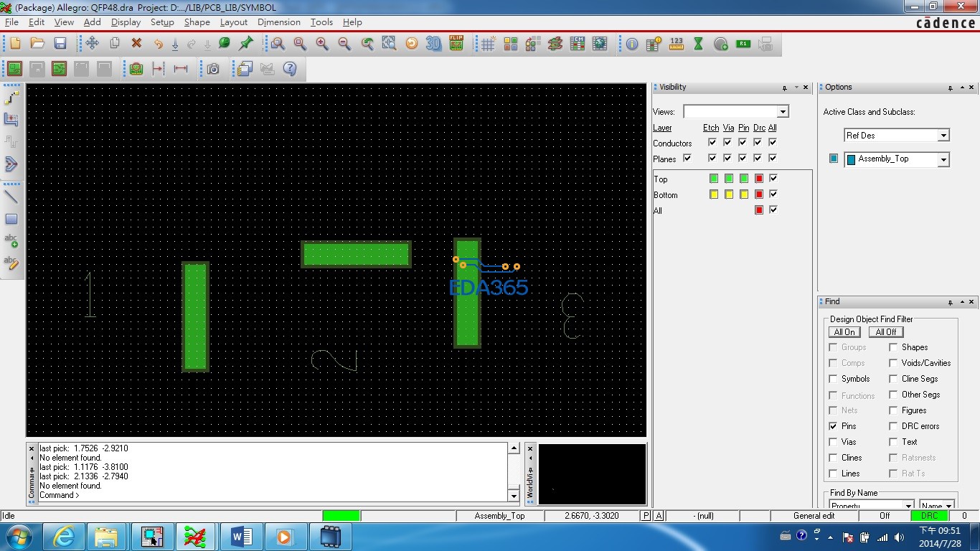
Task: Enable the Text find filter
Action: pos(893,442)
